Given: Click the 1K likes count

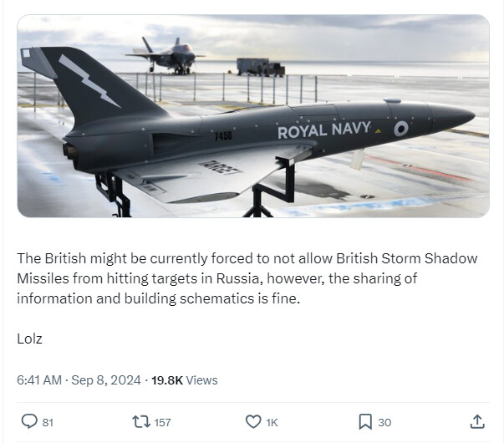Looking at the screenshot, I should tap(272, 422).
